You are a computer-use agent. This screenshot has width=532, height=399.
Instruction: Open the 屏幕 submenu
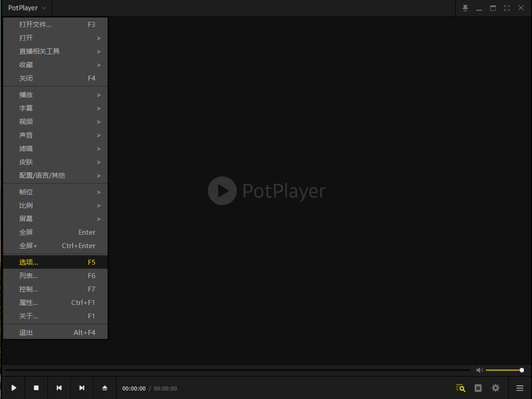point(55,219)
